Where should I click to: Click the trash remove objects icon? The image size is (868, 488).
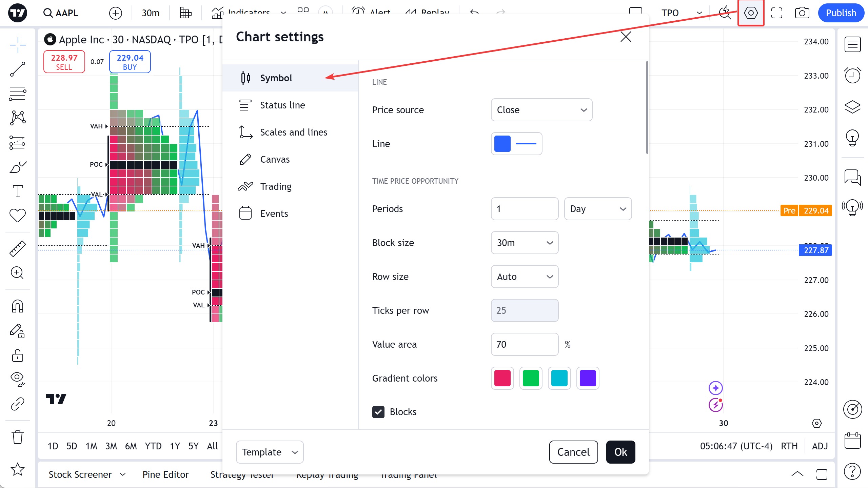click(18, 437)
